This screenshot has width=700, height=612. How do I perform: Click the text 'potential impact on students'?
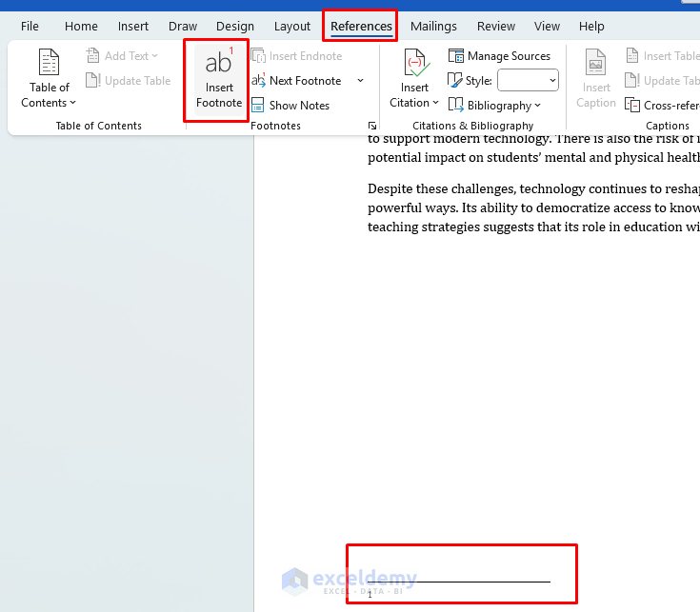coord(450,157)
